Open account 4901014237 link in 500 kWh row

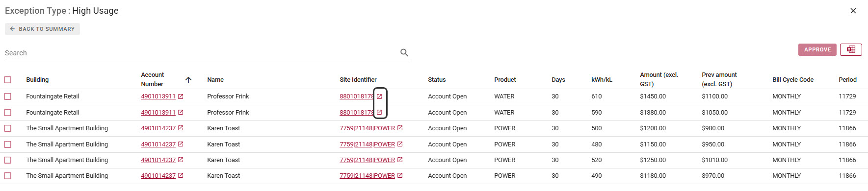(x=158, y=128)
